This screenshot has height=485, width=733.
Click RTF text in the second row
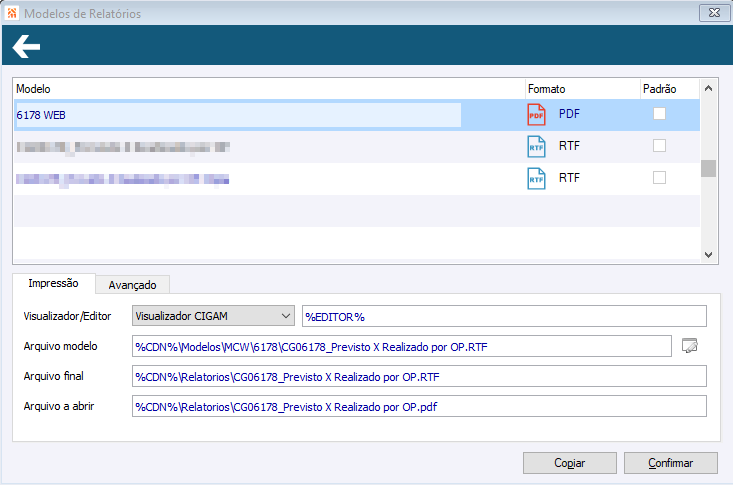point(569,145)
